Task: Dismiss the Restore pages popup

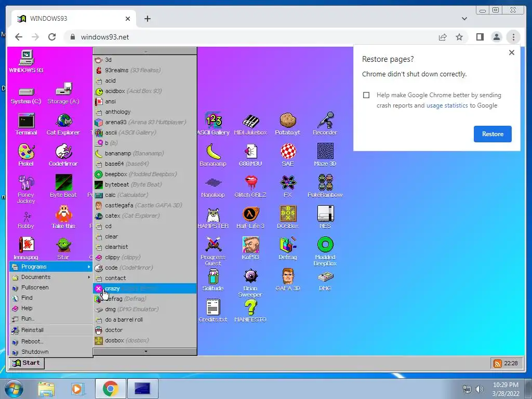Action: tap(512, 52)
